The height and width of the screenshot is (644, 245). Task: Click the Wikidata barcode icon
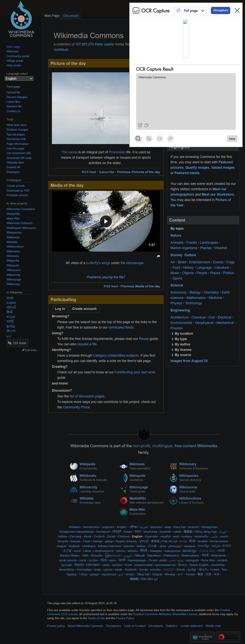pos(74,501)
